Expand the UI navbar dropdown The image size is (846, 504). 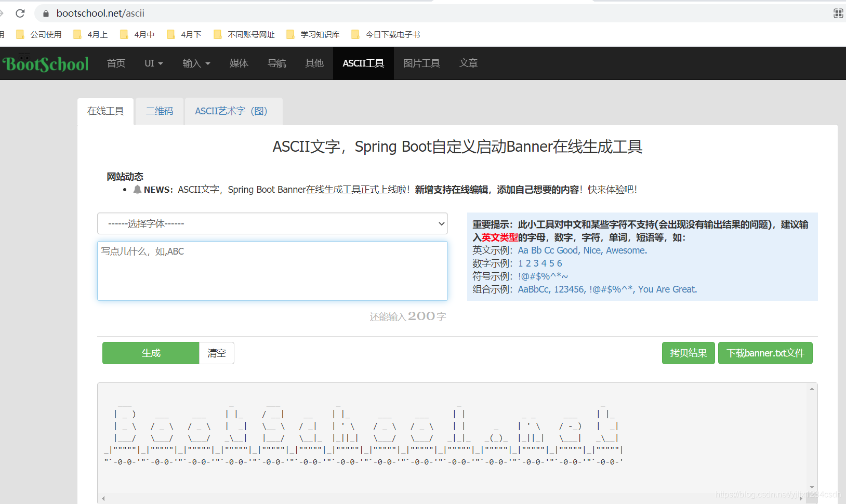click(x=154, y=63)
